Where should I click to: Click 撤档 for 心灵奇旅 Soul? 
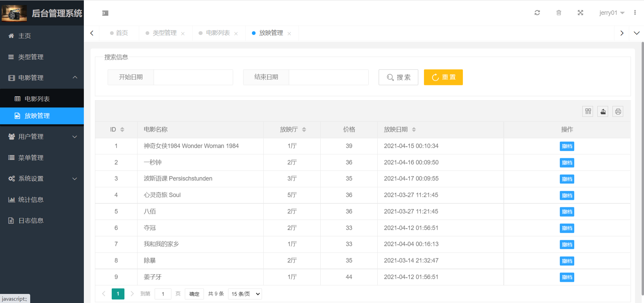pyautogui.click(x=567, y=196)
